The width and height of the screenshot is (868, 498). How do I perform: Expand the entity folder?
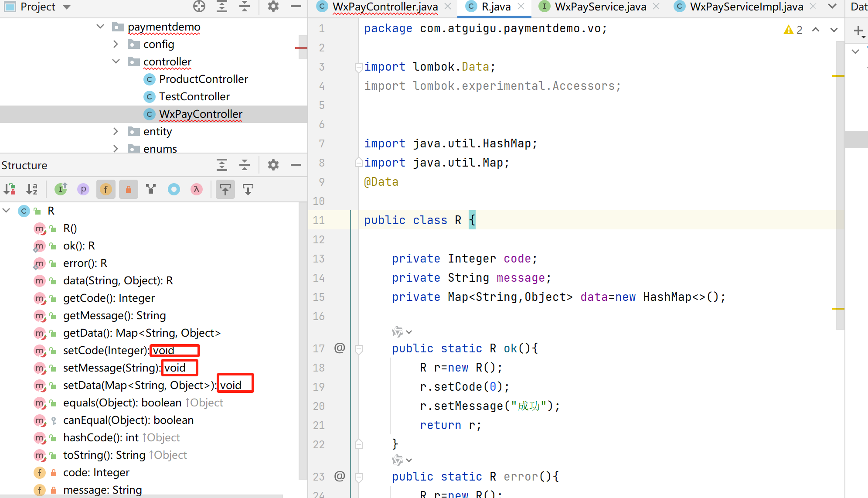click(x=116, y=131)
